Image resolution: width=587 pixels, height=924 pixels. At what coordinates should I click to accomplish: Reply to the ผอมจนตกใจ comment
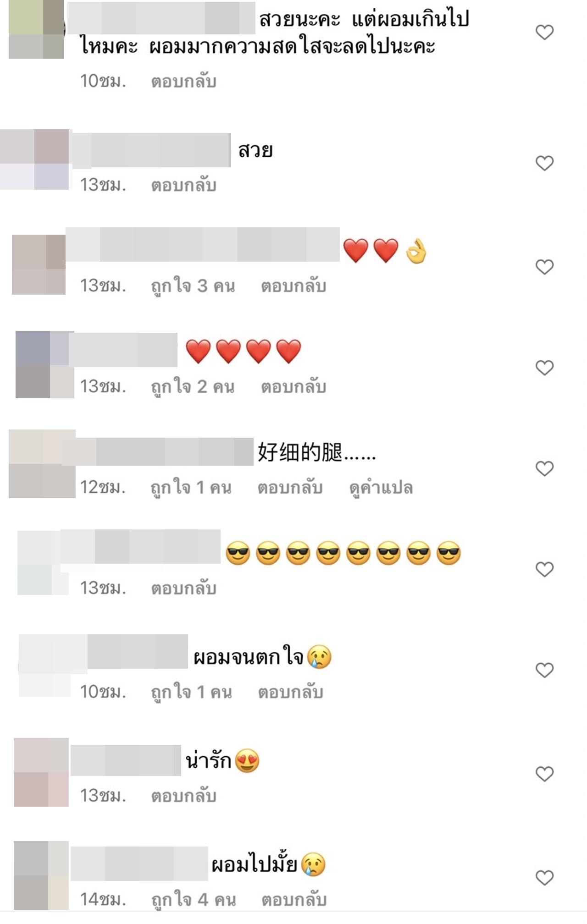[x=291, y=692]
